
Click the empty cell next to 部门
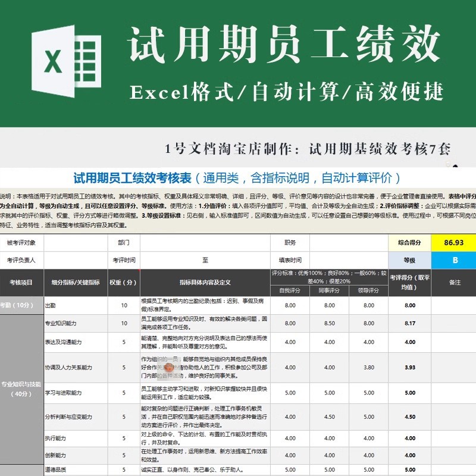(205, 243)
